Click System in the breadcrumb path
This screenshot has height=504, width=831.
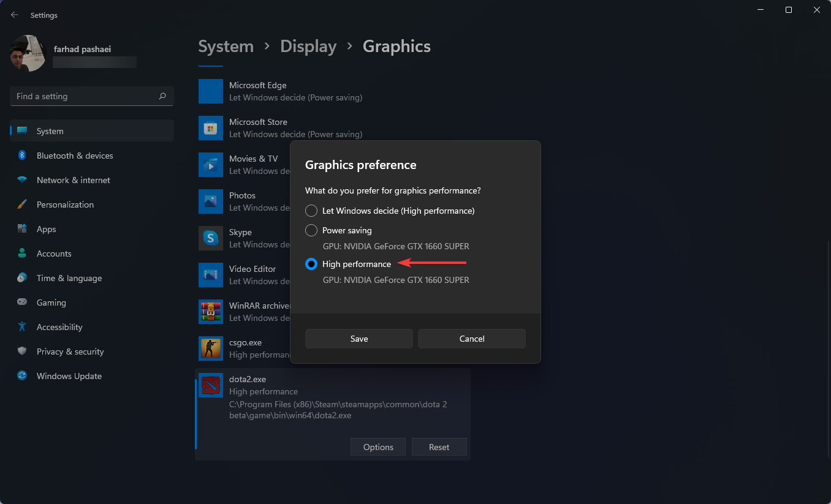pos(226,46)
